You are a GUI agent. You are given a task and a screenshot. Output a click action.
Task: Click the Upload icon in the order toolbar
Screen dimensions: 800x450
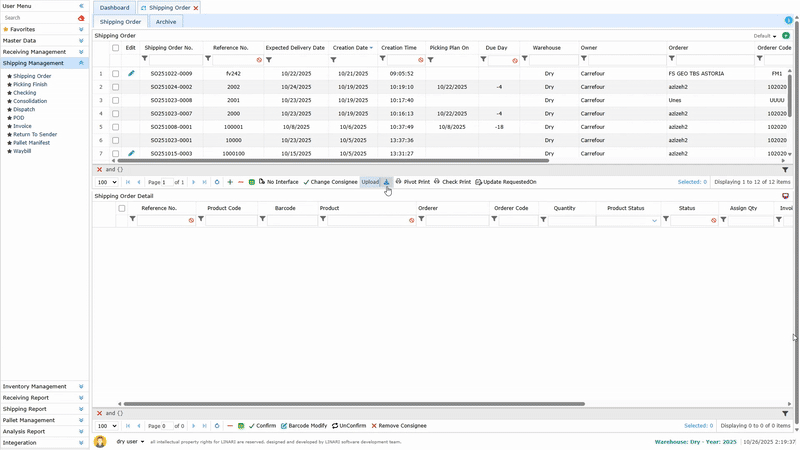point(387,182)
